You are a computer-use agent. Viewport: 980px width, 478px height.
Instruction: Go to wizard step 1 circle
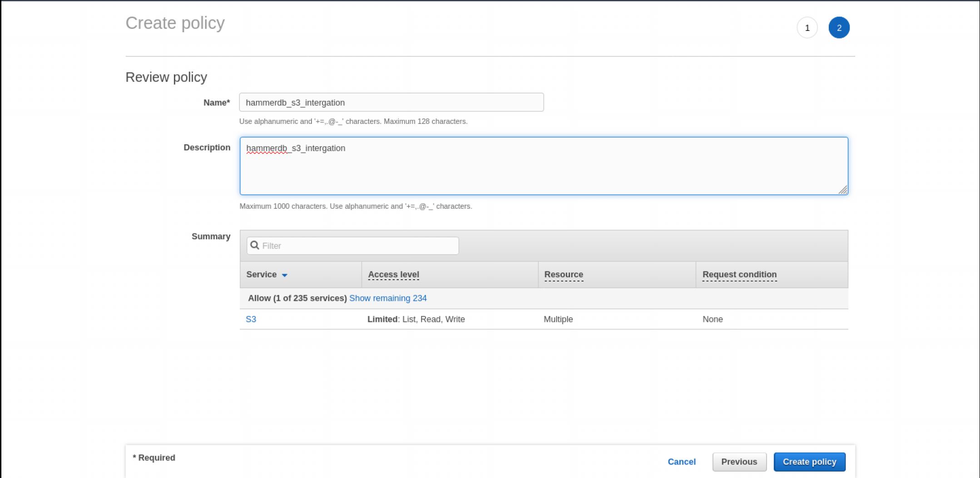pyautogui.click(x=807, y=28)
